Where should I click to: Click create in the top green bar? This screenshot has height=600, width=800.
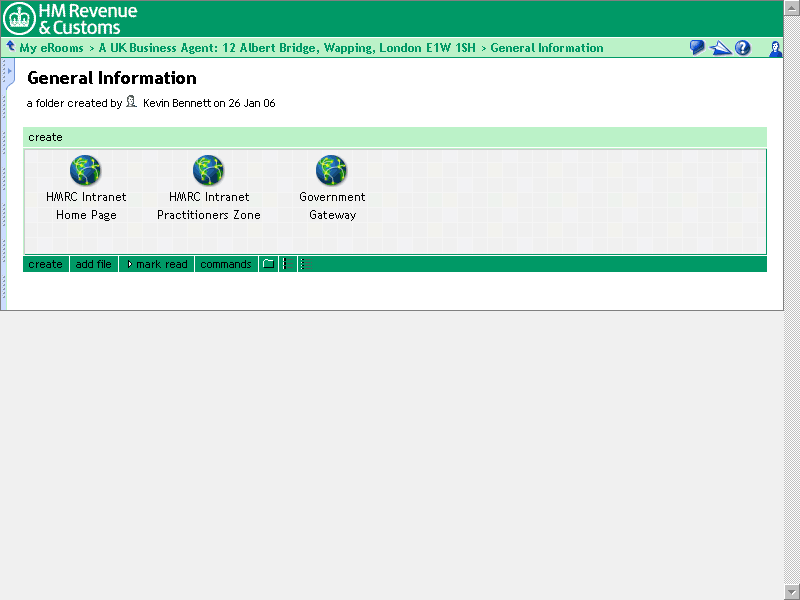click(45, 137)
